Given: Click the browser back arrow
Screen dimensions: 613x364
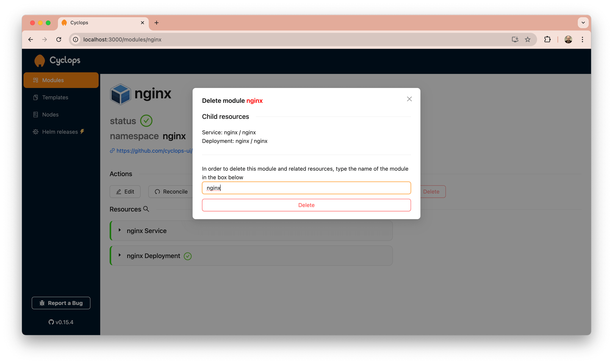Looking at the screenshot, I should tap(31, 39).
